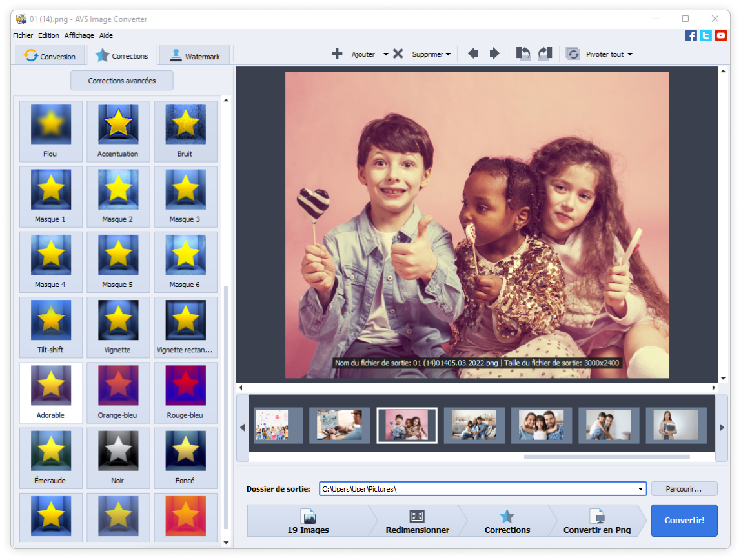Click the horizontal scrollbar under the thumbnails
Screen dimensions: 741x560
click(x=606, y=457)
